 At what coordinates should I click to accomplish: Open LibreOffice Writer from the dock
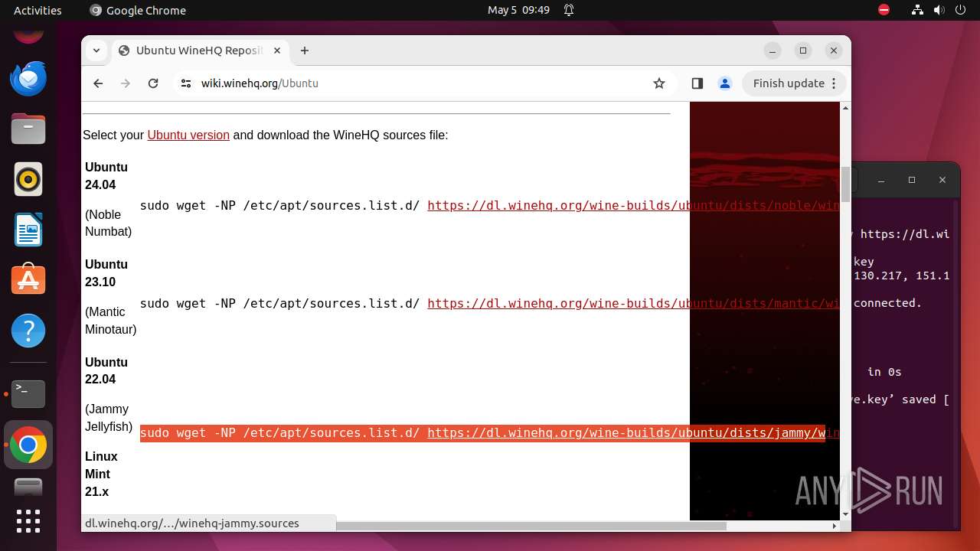(x=28, y=230)
